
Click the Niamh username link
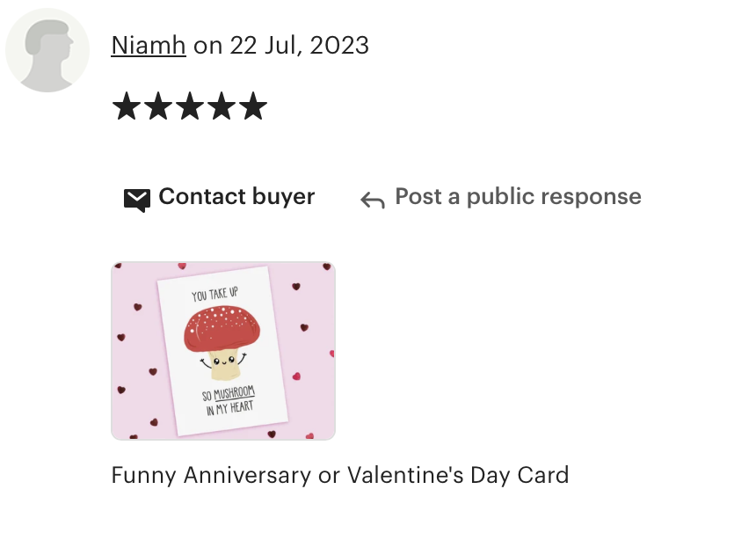pyautogui.click(x=149, y=46)
